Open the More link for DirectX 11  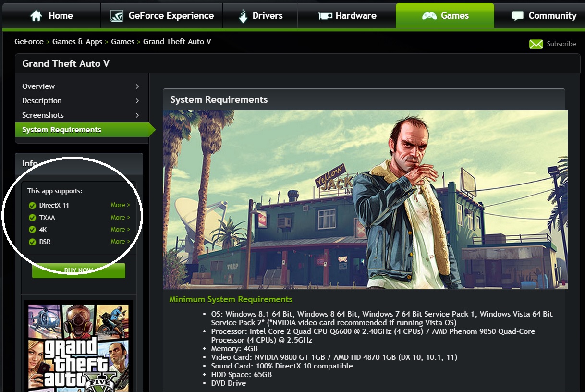[x=120, y=205]
